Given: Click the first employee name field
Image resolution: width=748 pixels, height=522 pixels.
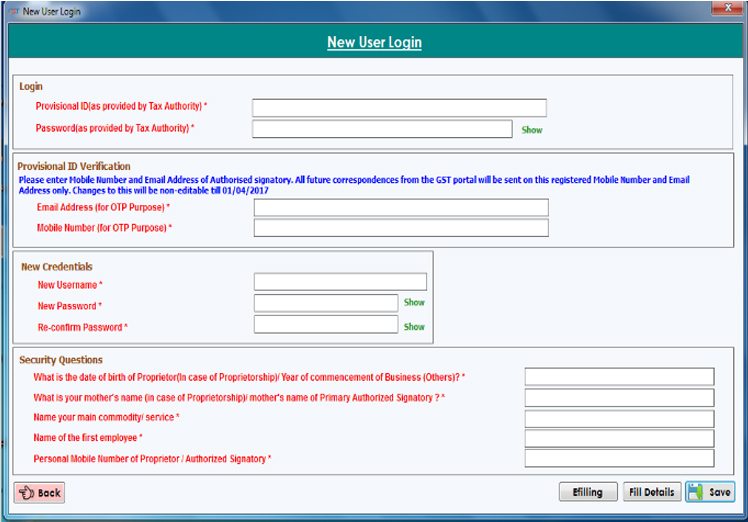Looking at the screenshot, I should 619,438.
